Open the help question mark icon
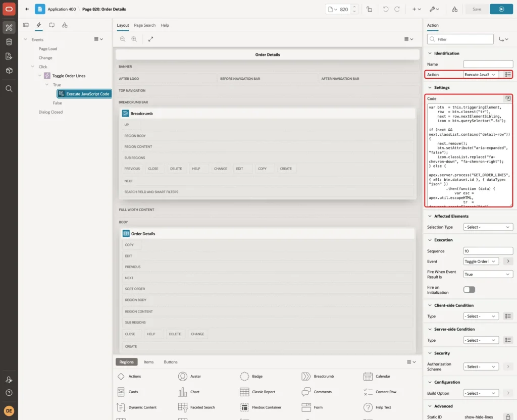517x420 pixels. point(9,393)
